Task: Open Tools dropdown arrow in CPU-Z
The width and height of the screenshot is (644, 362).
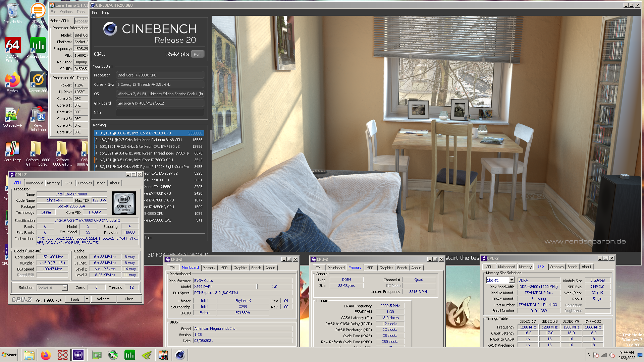Action: pos(87,299)
